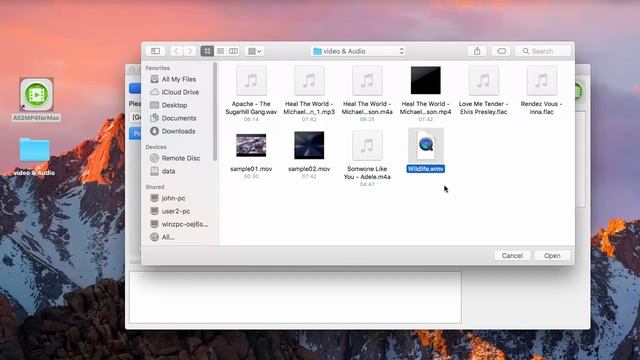Viewport: 640px width, 360px height.
Task: Go forward with the right arrow
Action: (190, 51)
